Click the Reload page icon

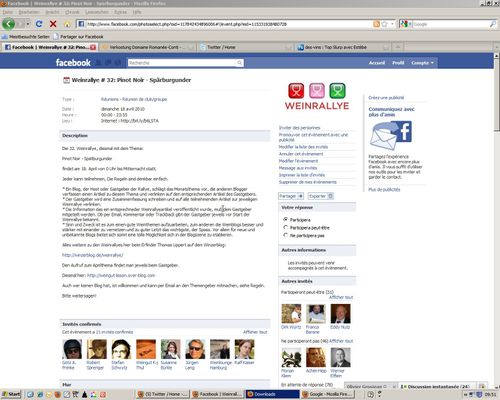pos(39,24)
